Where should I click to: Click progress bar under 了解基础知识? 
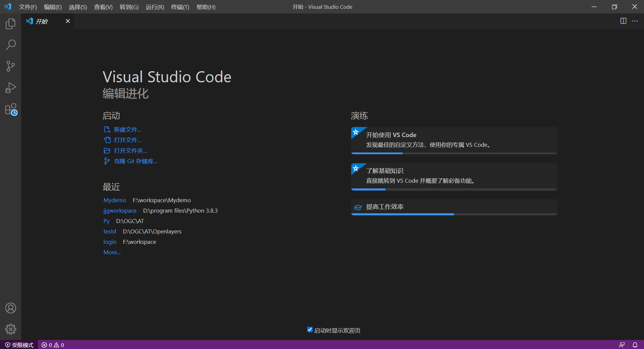(454, 189)
